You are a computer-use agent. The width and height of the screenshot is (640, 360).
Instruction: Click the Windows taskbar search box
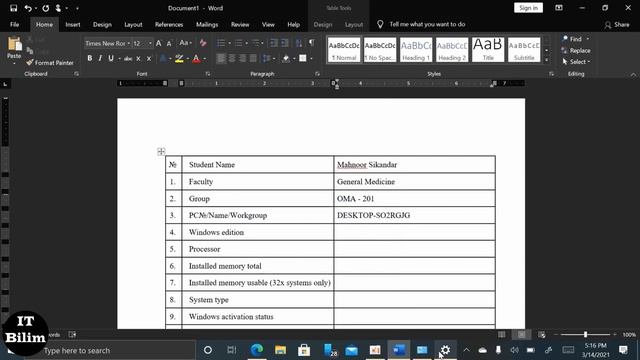[x=113, y=350]
